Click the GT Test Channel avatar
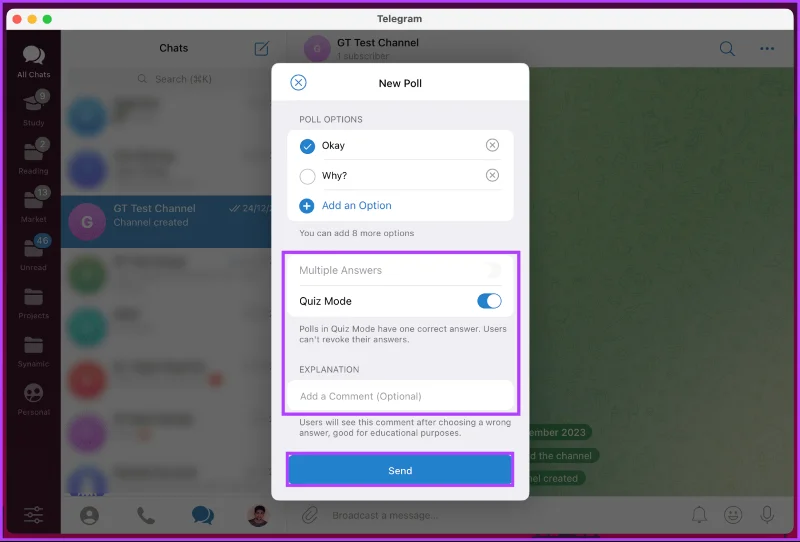 click(317, 48)
